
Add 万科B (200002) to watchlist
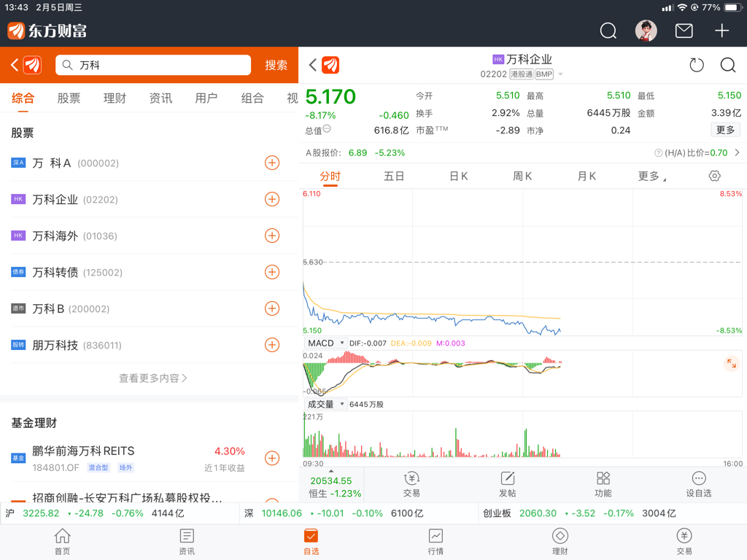272,308
